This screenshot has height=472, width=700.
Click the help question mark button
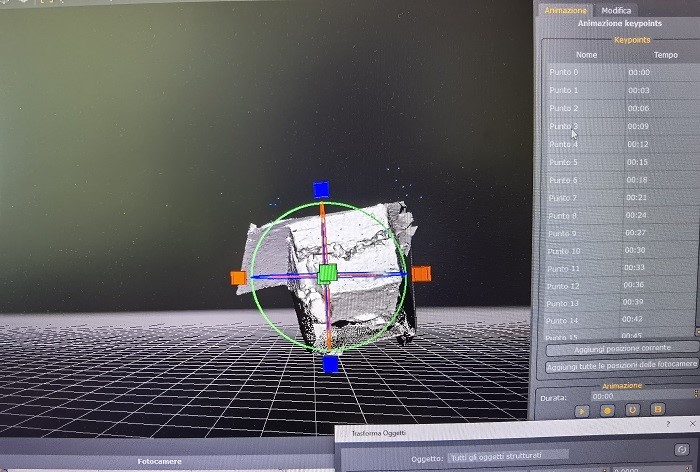click(667, 424)
